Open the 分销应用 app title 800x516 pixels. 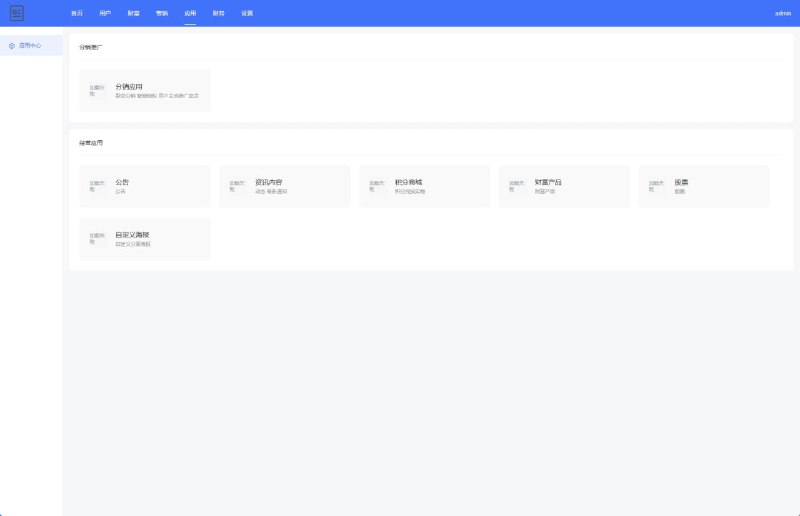coord(129,87)
